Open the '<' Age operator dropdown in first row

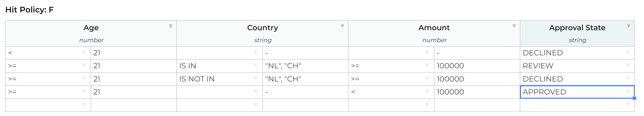[84, 53]
